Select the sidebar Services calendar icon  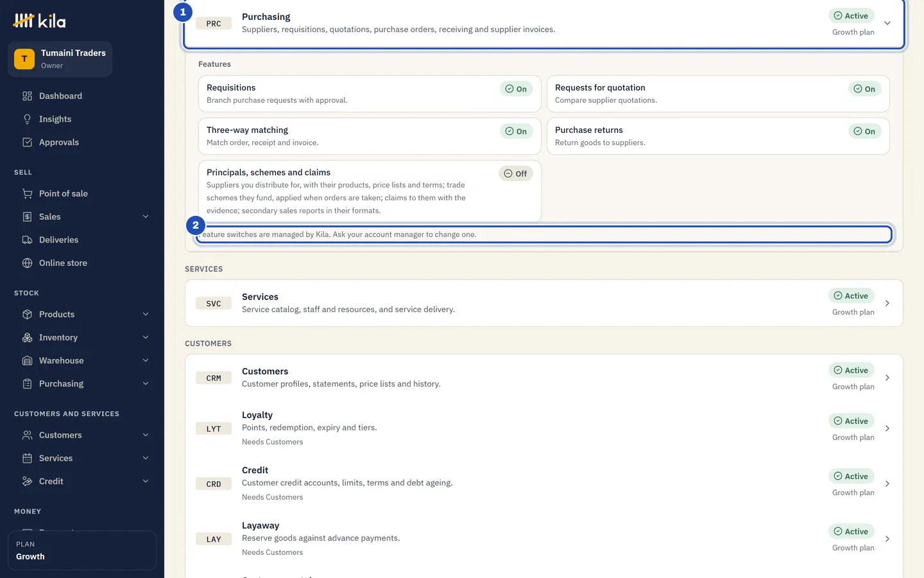[27, 459]
